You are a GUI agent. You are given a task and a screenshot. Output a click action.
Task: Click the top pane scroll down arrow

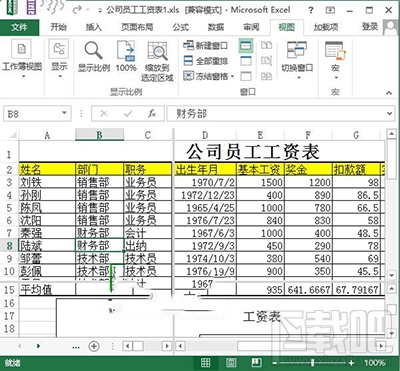point(391,275)
